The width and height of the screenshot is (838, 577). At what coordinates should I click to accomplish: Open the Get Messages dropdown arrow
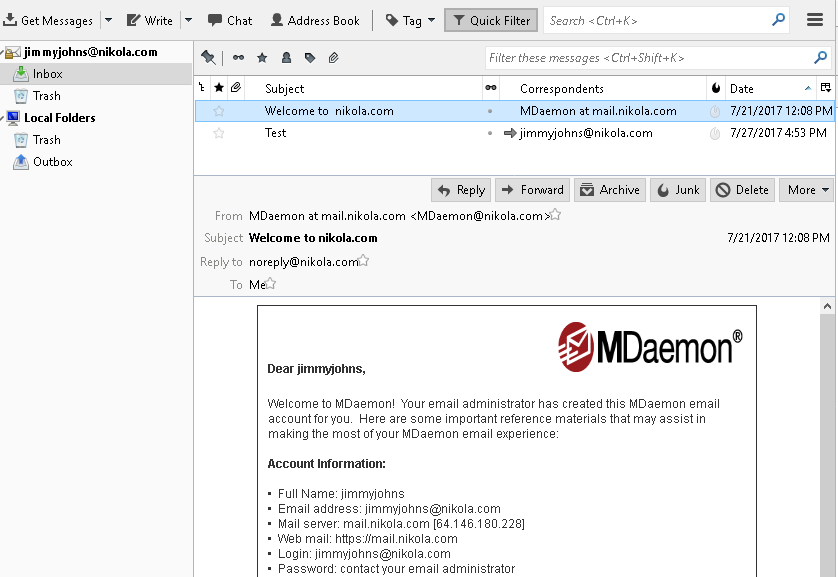pyautogui.click(x=108, y=20)
